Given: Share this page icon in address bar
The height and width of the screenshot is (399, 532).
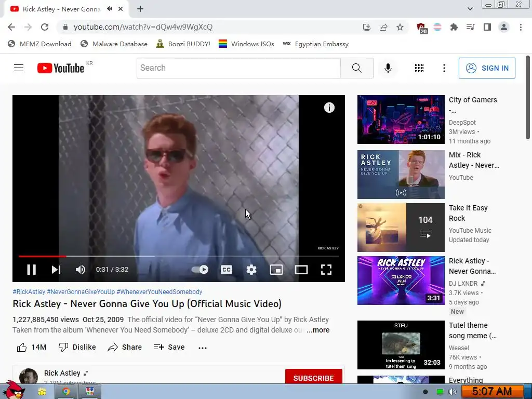Looking at the screenshot, I should tap(383, 27).
